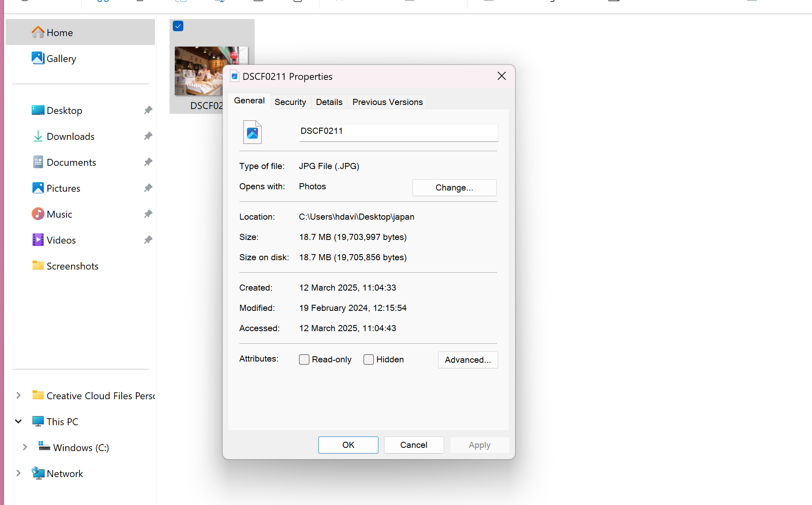Screen dimensions: 812x505
Task: Click the pin icon beside Videos
Action: pos(148,240)
